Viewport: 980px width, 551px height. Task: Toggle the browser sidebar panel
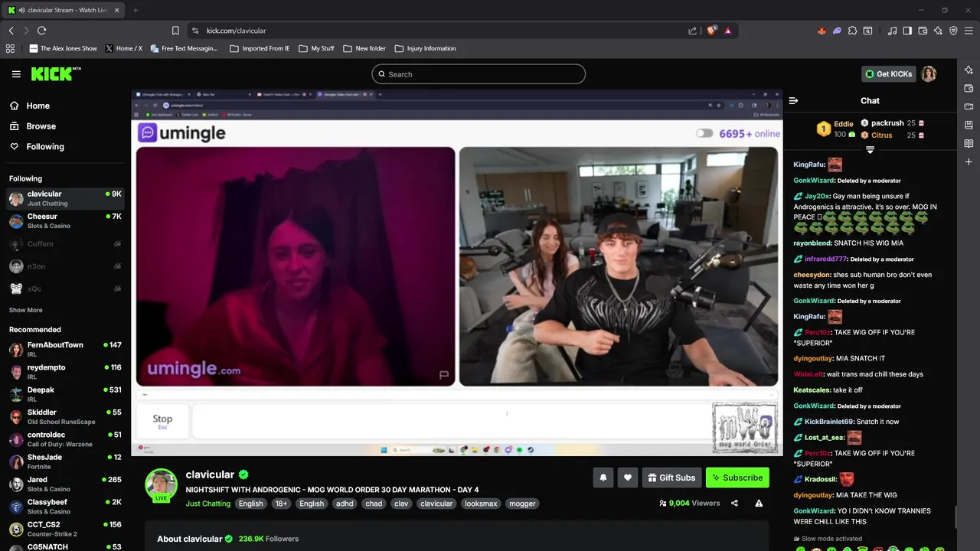click(907, 31)
